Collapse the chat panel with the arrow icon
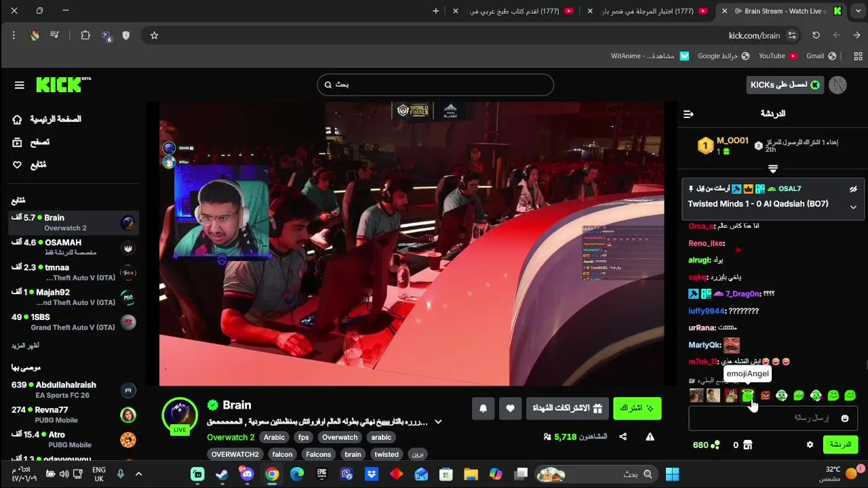 [688, 114]
